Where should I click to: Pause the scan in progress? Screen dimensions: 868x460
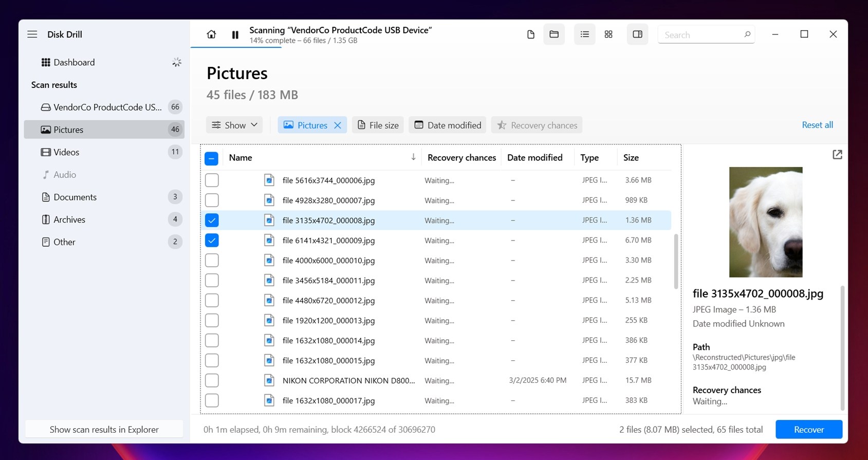[235, 34]
